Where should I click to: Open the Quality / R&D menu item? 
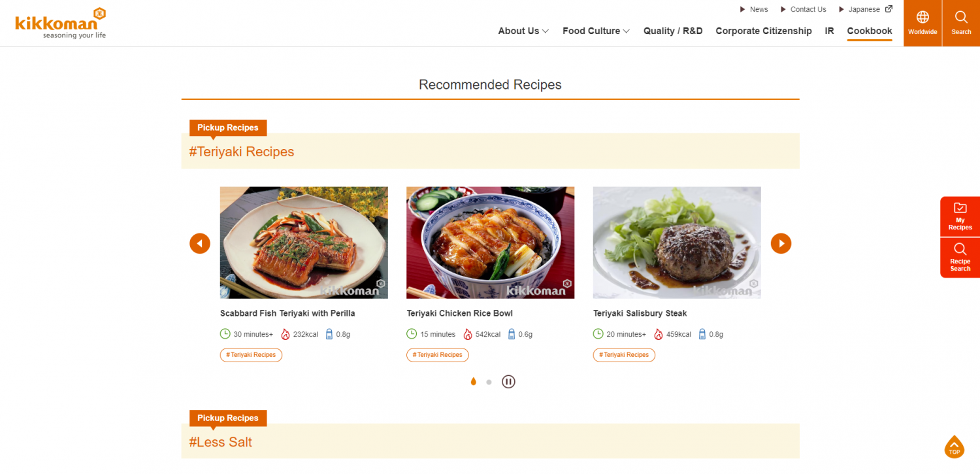tap(673, 31)
